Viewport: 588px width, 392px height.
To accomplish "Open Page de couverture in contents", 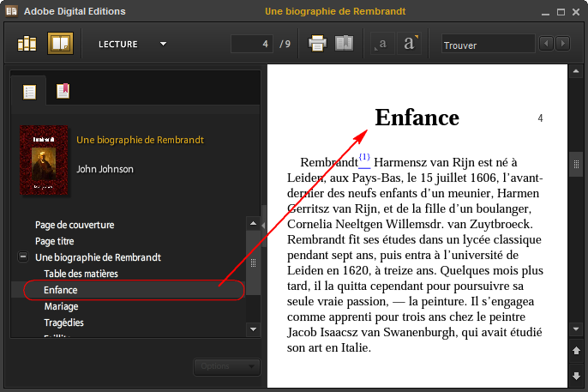I will (75, 225).
